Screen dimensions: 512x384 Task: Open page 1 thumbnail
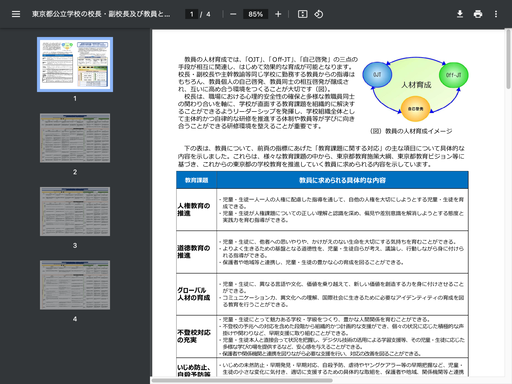pos(75,64)
